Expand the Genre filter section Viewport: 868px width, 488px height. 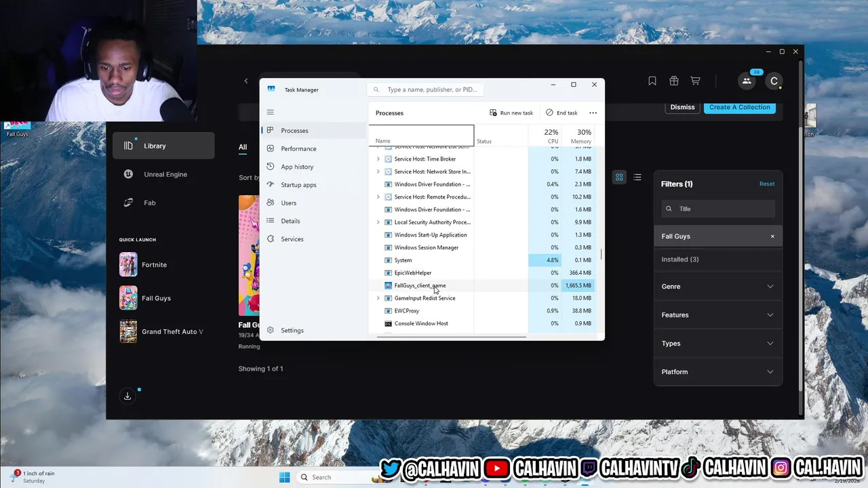[x=718, y=287]
